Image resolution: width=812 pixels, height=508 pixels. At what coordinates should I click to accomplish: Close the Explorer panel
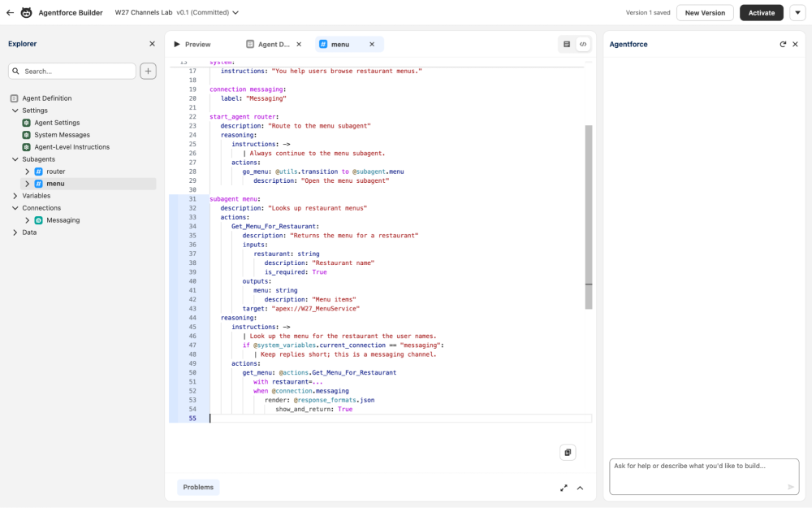click(153, 44)
